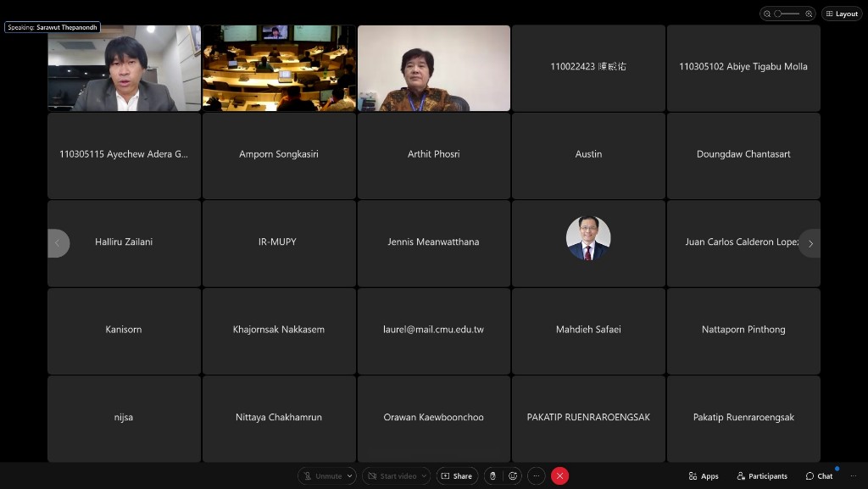Image resolution: width=868 pixels, height=489 pixels.
Task: Select Jennis Meanwatthana tile
Action: tap(434, 243)
